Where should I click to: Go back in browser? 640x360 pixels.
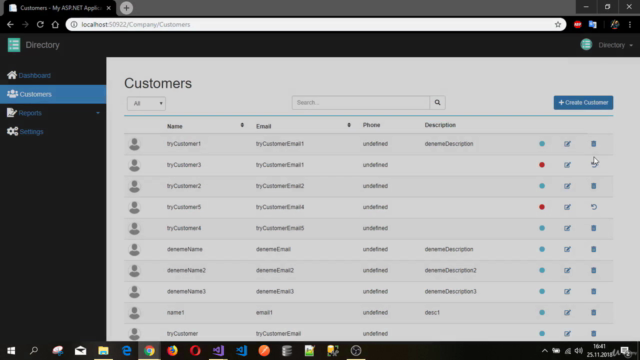coord(10,24)
